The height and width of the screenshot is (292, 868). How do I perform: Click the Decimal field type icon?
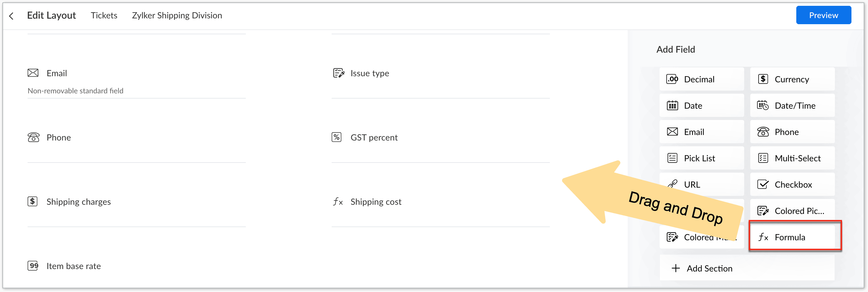coord(672,79)
